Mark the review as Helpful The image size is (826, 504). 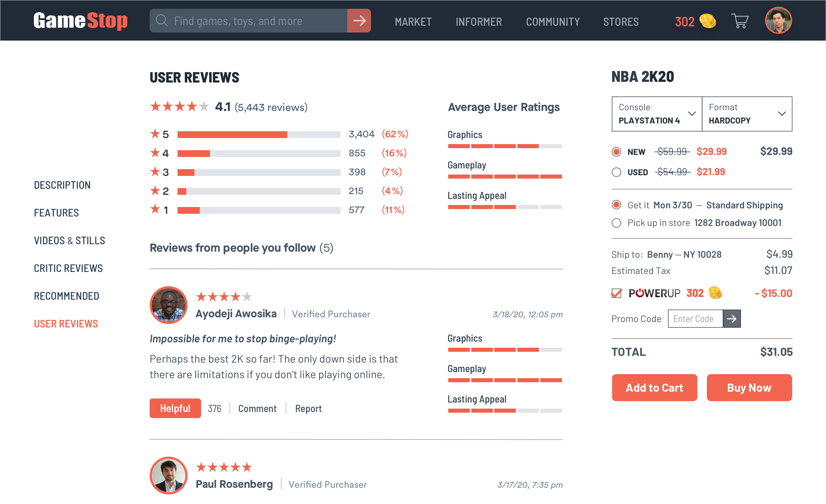point(175,408)
